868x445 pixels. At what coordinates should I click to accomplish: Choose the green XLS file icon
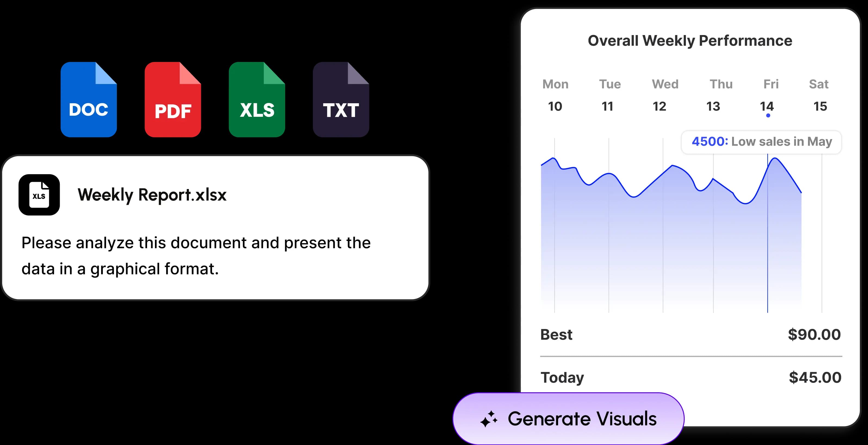[x=257, y=99]
